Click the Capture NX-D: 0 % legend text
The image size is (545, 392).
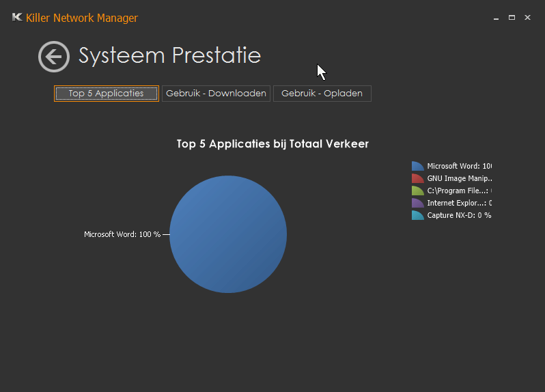[x=459, y=215]
